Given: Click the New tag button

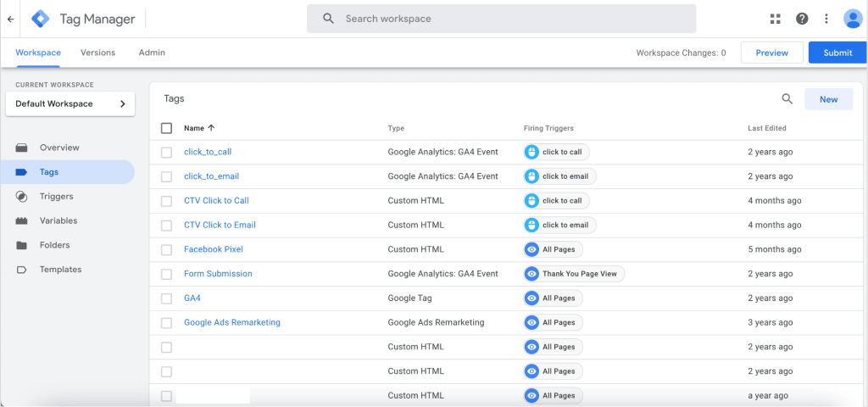Looking at the screenshot, I should coord(829,99).
